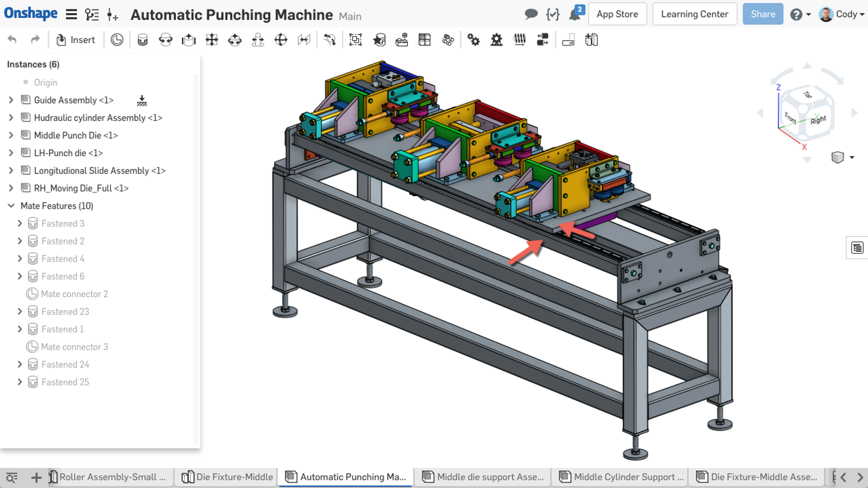Click the Share button
The image size is (868, 488).
click(762, 14)
